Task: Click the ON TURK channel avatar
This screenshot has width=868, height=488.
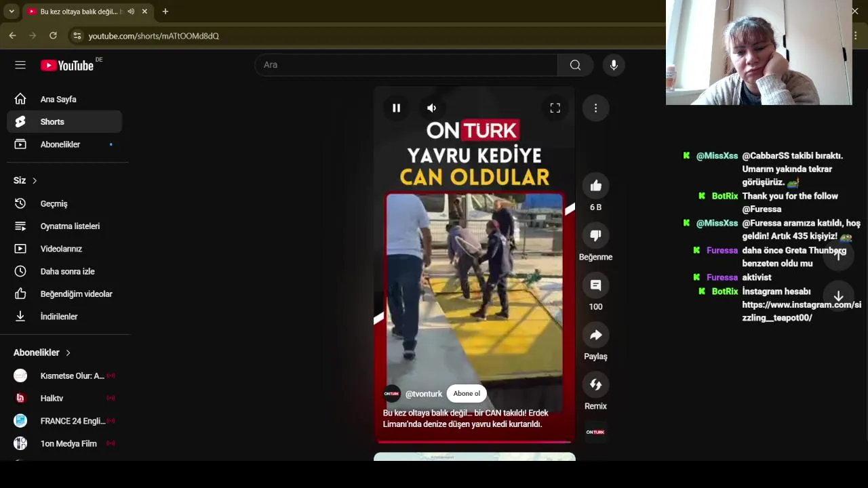Action: 391,394
